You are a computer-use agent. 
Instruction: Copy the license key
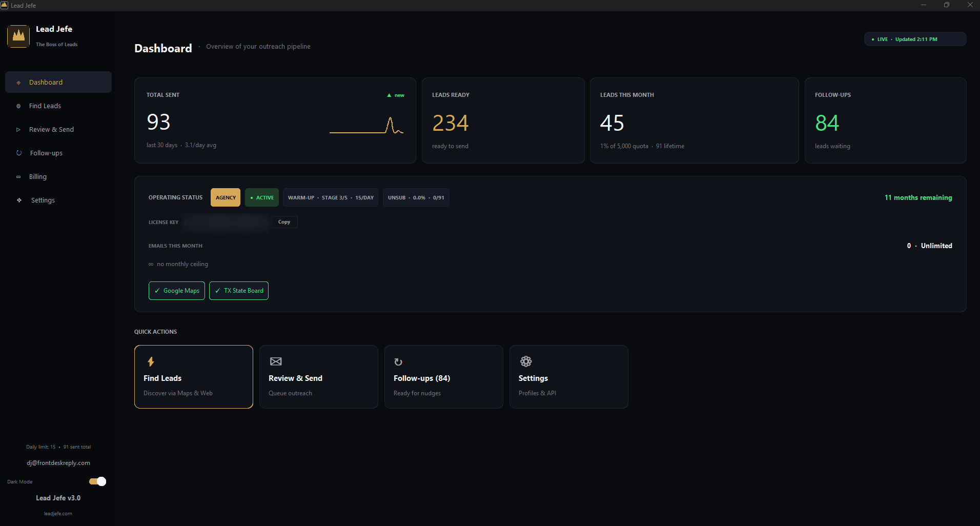284,221
